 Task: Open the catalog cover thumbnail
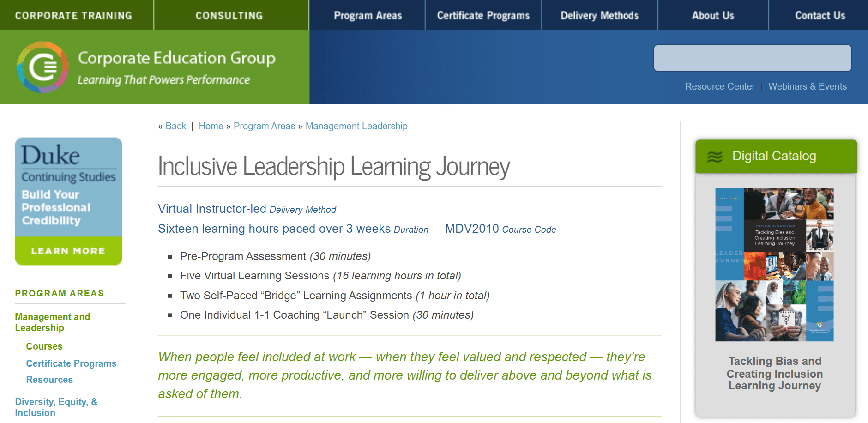point(774,265)
